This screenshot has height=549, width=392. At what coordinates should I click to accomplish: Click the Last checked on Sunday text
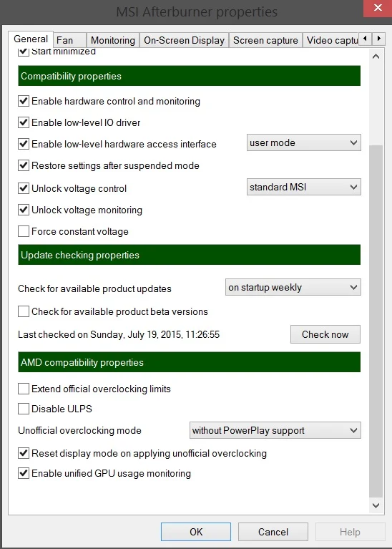[x=119, y=334]
